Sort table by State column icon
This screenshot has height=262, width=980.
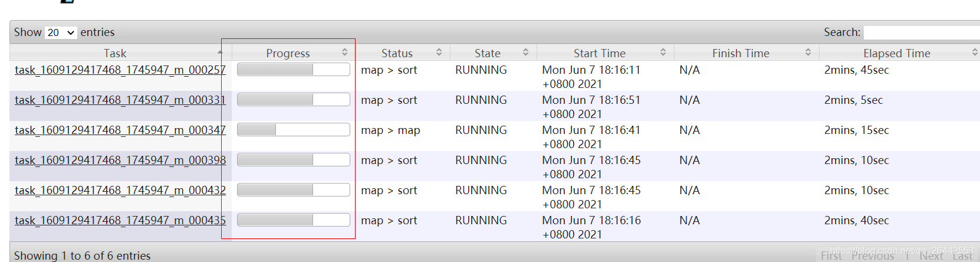(525, 53)
